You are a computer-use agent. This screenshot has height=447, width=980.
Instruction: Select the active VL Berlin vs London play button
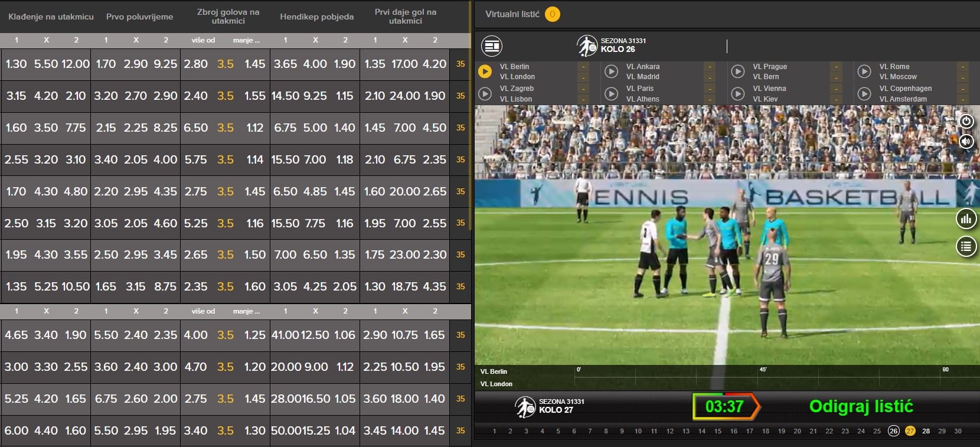(485, 71)
